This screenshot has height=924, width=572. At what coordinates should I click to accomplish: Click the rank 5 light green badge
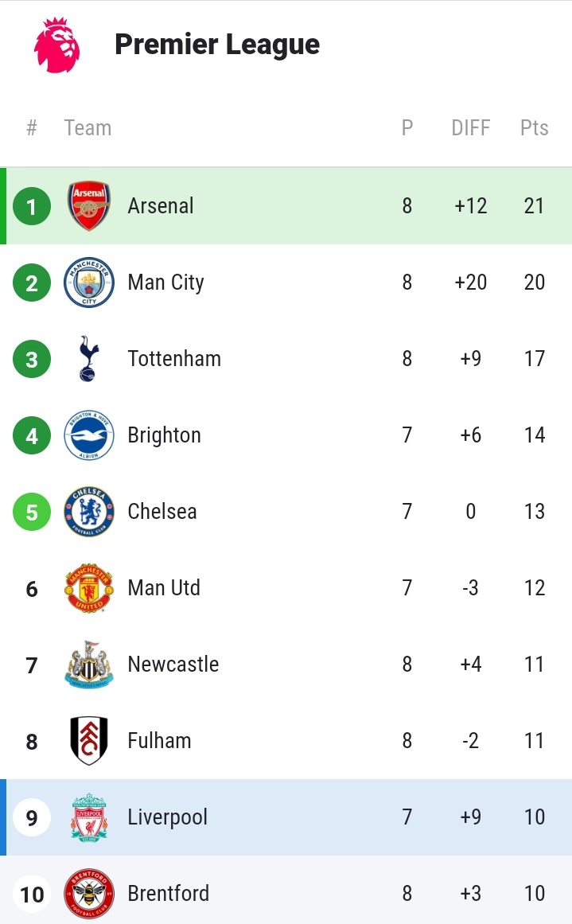(x=32, y=512)
